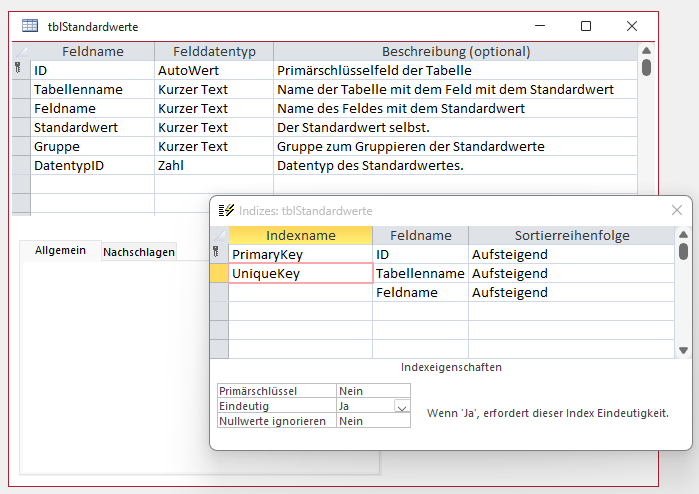Switch to the Nachschlagen tab
This screenshot has height=494, width=699.
tap(139, 252)
